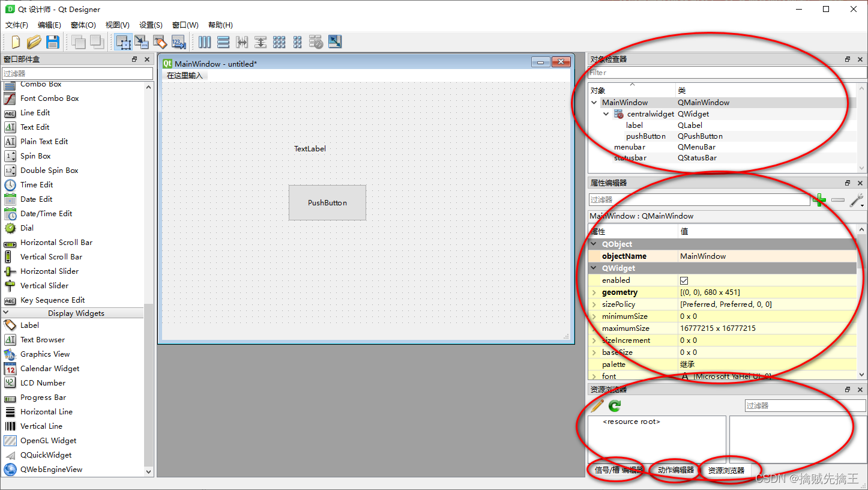Switch to Edit Tab Order mode

(178, 41)
